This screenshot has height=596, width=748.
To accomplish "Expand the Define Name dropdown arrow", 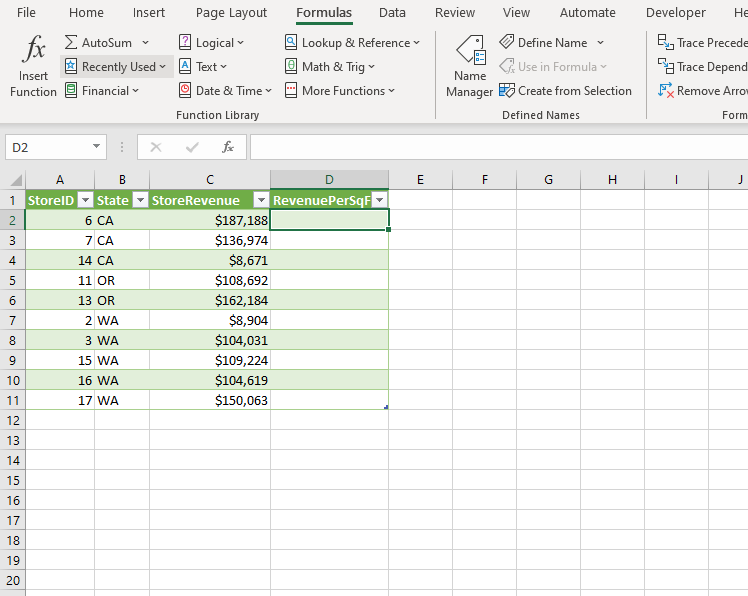I will (x=601, y=42).
